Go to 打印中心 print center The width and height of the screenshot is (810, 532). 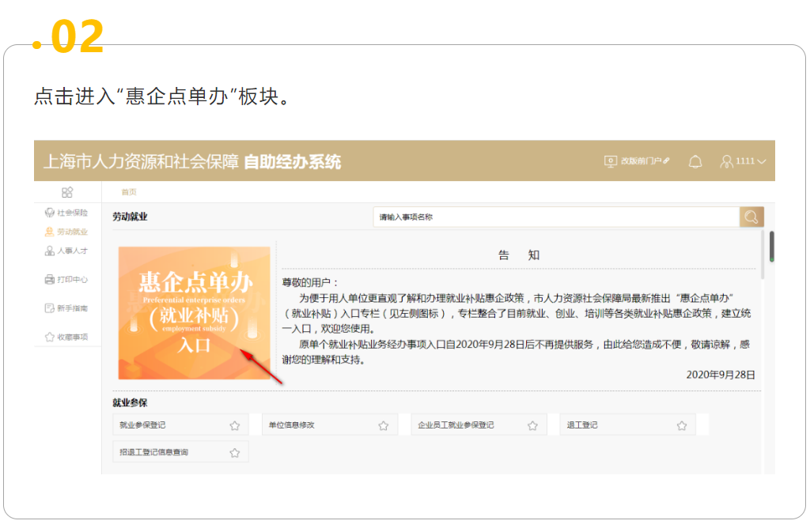click(x=66, y=279)
